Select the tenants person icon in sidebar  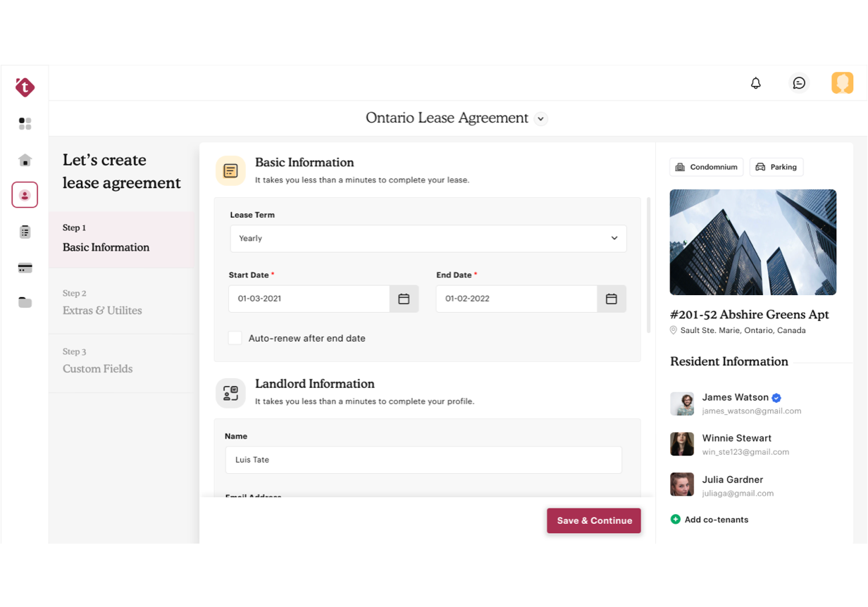pos(25,195)
